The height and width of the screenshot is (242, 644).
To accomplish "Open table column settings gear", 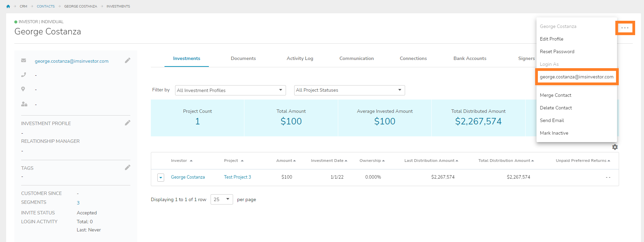I will (615, 147).
